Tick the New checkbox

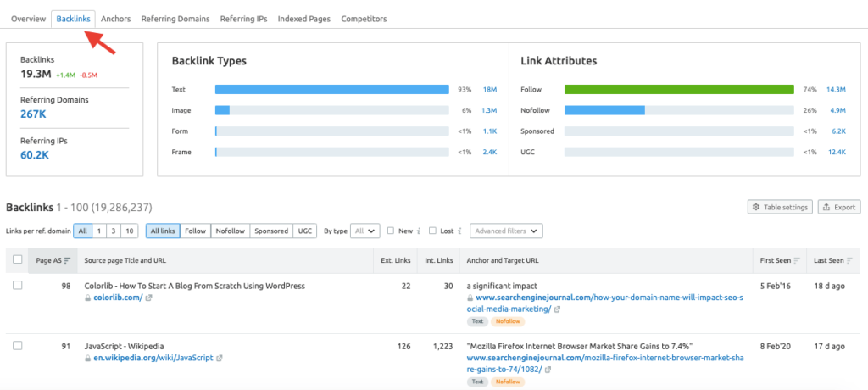tap(391, 231)
